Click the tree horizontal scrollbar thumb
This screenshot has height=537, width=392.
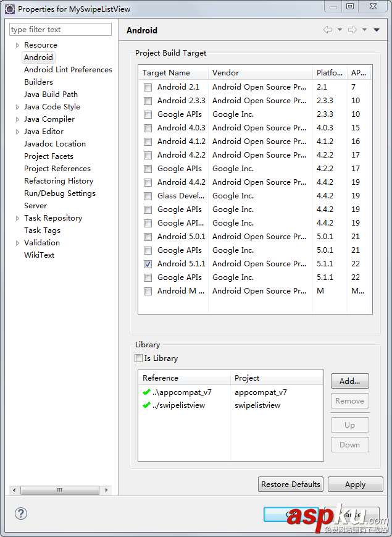(59, 490)
